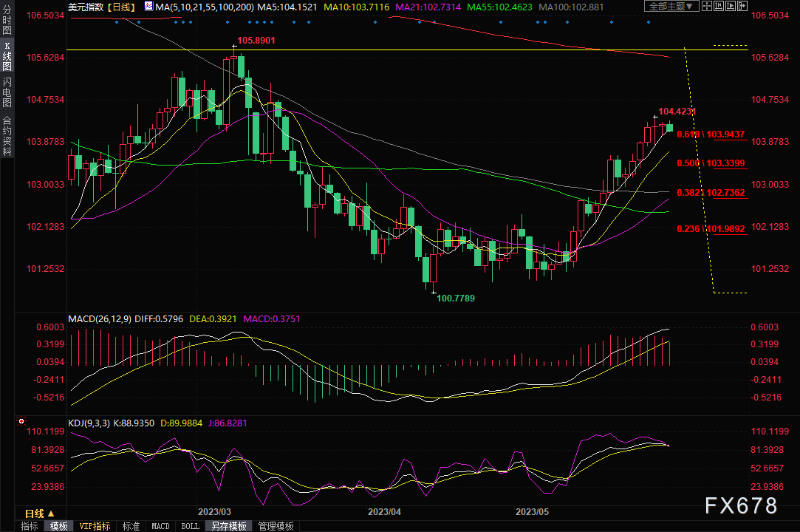Open 合约资料 contract info tab
The image size is (800, 532).
point(7,136)
